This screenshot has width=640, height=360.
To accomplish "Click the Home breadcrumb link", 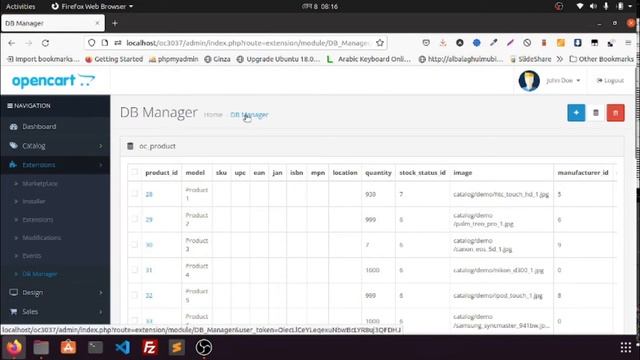I will tap(213, 115).
